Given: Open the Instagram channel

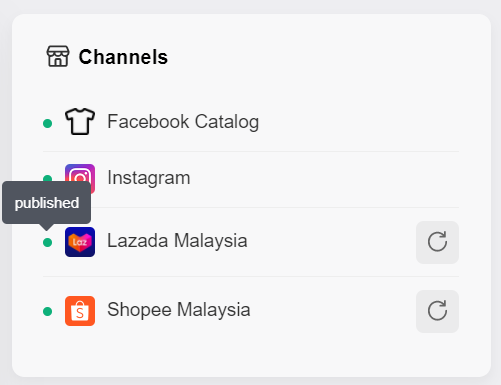Looking at the screenshot, I should (x=149, y=178).
